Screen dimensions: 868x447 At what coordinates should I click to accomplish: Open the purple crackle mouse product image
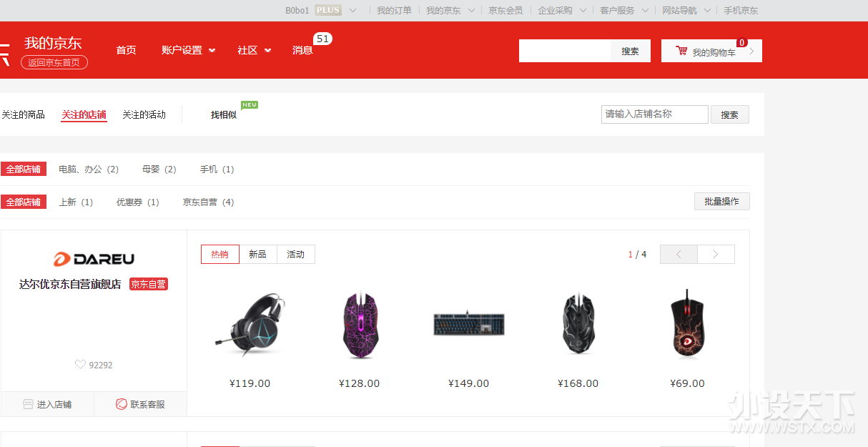pyautogui.click(x=360, y=324)
